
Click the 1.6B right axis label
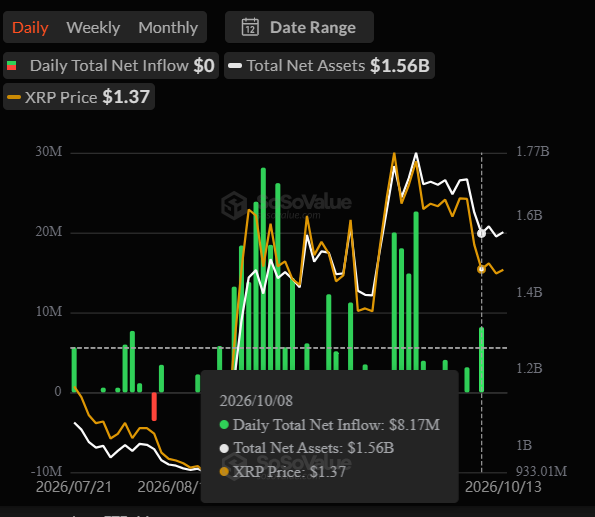coord(529,215)
